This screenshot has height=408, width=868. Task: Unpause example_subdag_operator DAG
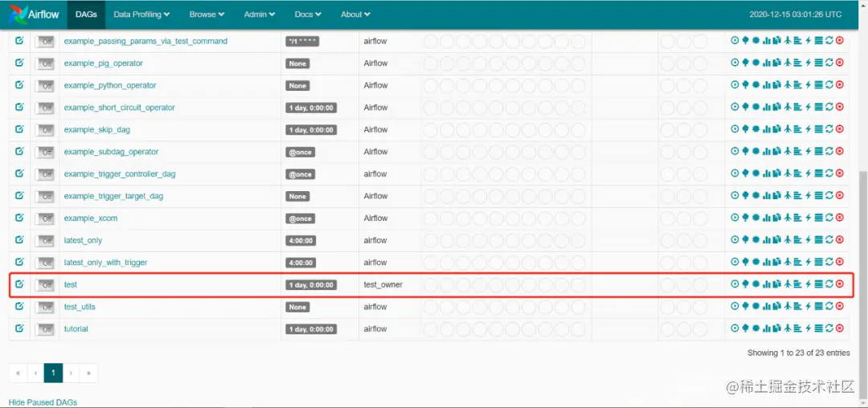click(44, 152)
